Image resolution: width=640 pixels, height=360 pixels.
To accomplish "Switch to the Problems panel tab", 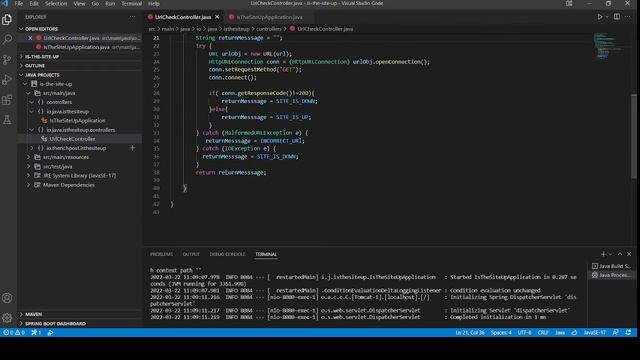I will pyautogui.click(x=161, y=254).
